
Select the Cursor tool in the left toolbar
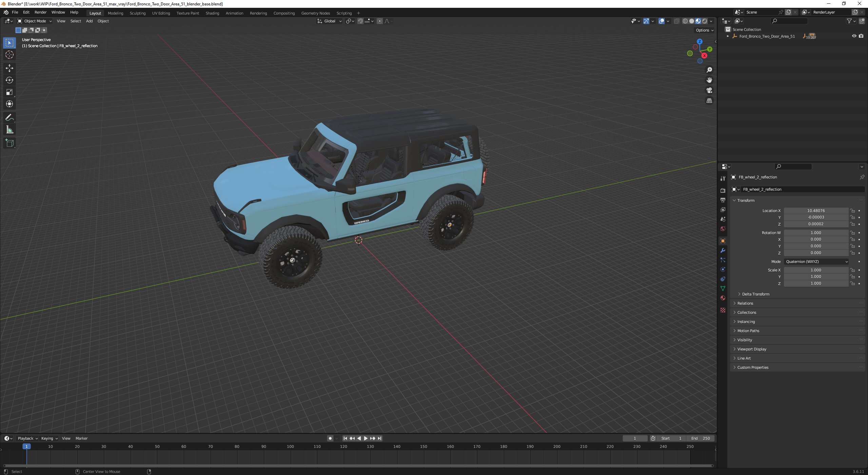[x=9, y=55]
